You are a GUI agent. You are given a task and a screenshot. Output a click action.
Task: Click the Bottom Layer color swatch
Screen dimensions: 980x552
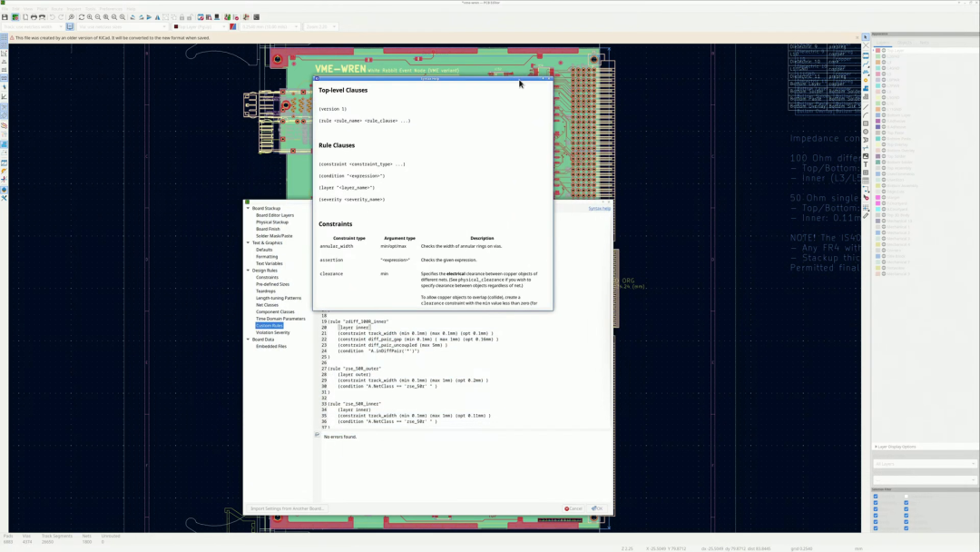tap(877, 115)
